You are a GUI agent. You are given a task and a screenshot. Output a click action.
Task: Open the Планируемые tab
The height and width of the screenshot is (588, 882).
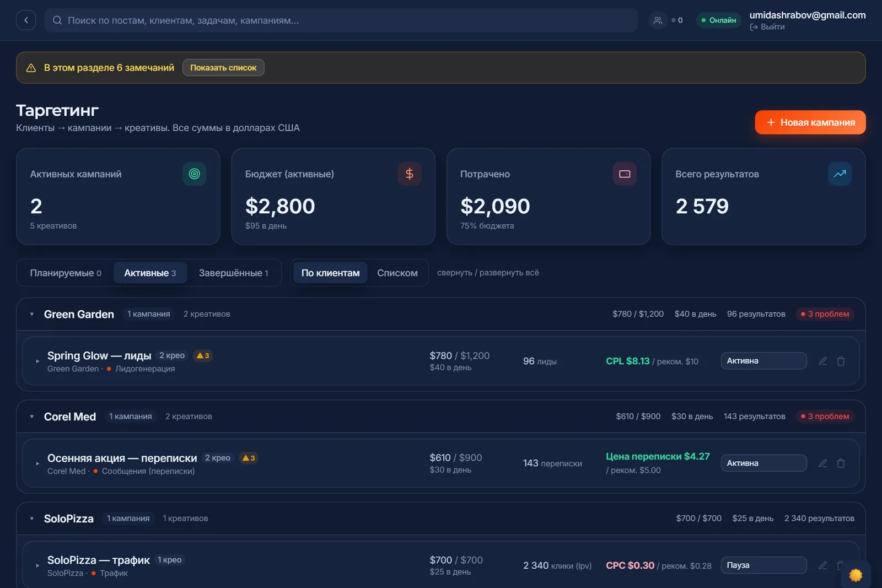66,273
